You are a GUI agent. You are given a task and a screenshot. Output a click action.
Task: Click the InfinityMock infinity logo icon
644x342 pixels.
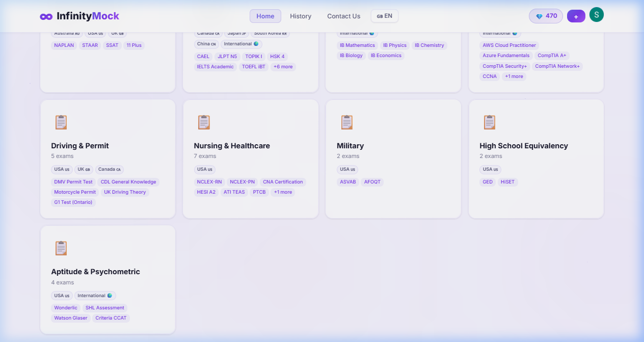pos(46,16)
